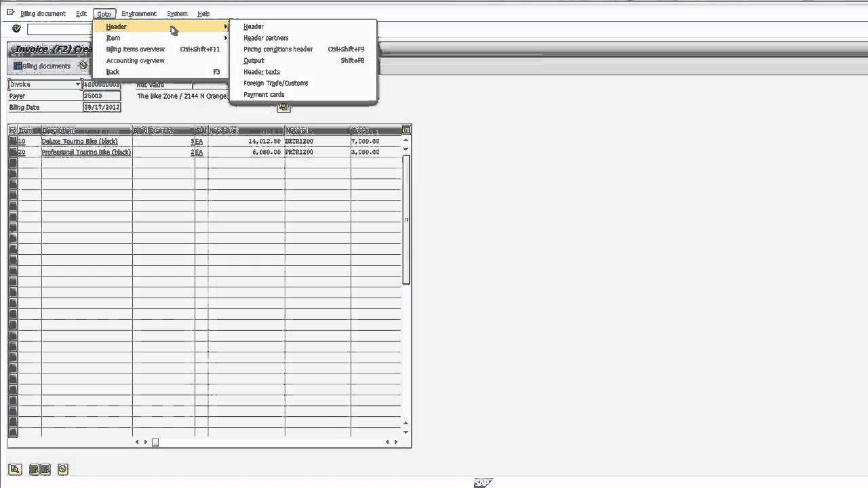Click the round icon beside Billing documents
The image size is (868, 488).
[x=83, y=66]
